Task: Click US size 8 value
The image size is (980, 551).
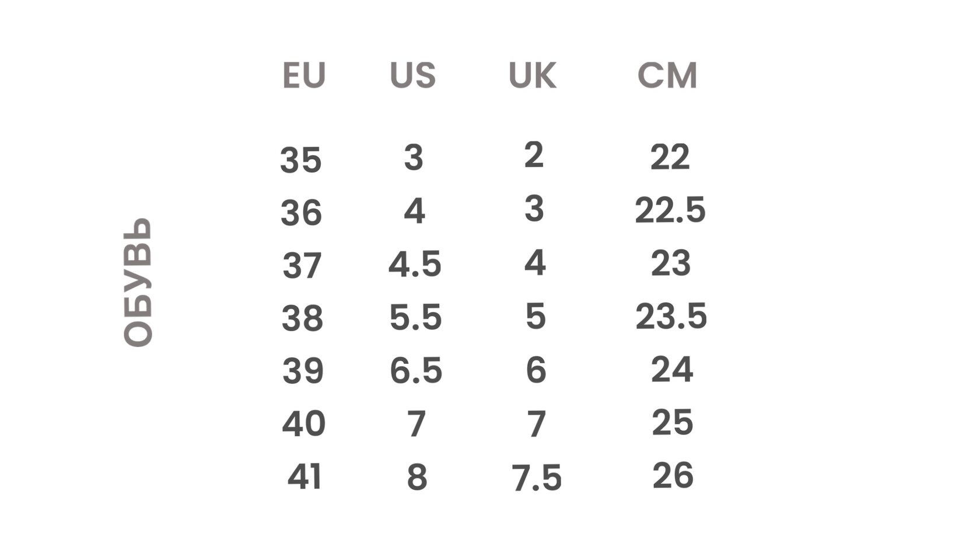Action: pyautogui.click(x=417, y=477)
